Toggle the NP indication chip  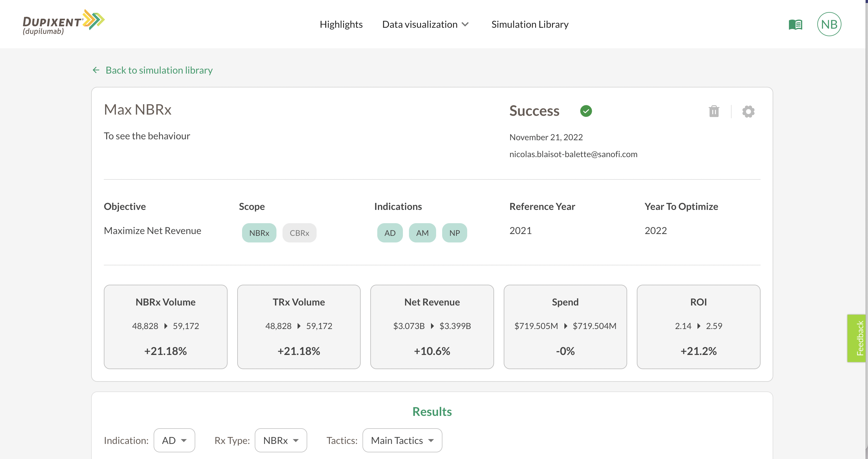(454, 233)
